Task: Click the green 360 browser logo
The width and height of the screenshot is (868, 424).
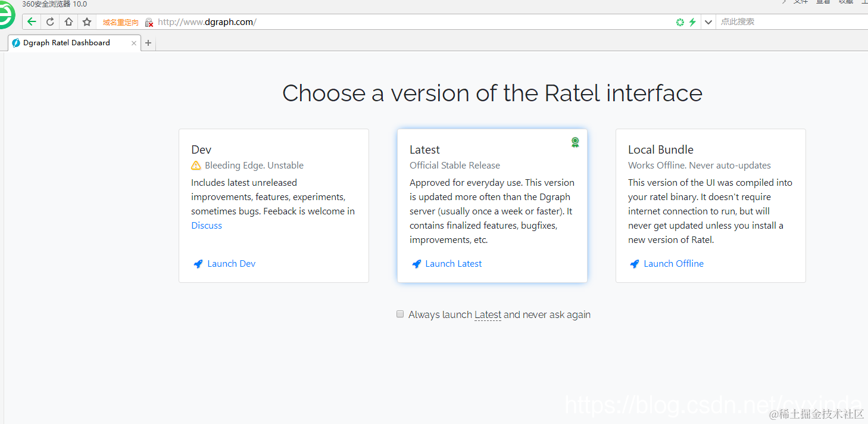Action: (5, 17)
